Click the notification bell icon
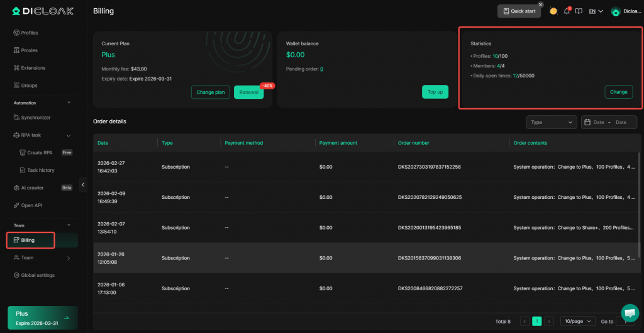The height and width of the screenshot is (333, 644). coord(567,11)
